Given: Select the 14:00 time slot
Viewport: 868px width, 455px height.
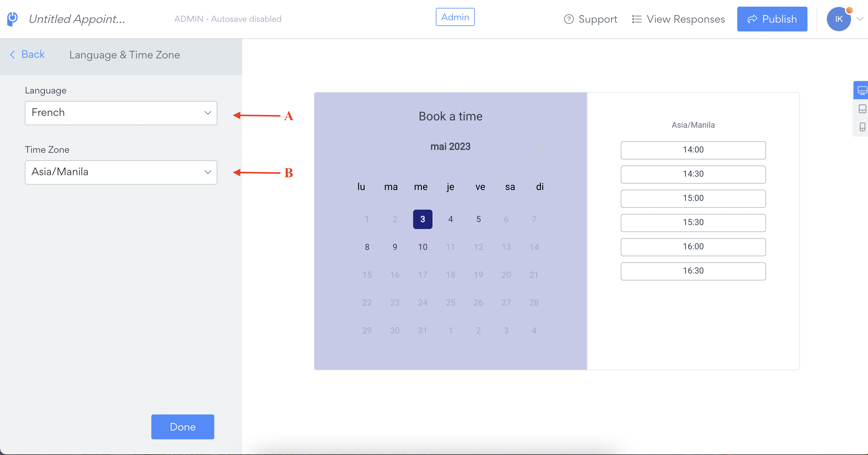Looking at the screenshot, I should point(693,150).
